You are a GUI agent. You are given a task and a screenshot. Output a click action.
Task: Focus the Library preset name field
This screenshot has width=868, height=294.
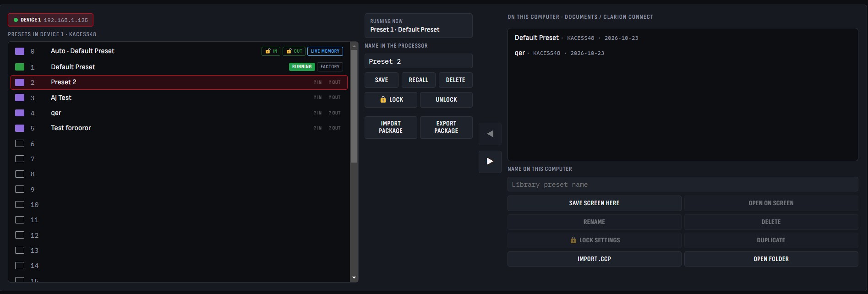click(683, 185)
